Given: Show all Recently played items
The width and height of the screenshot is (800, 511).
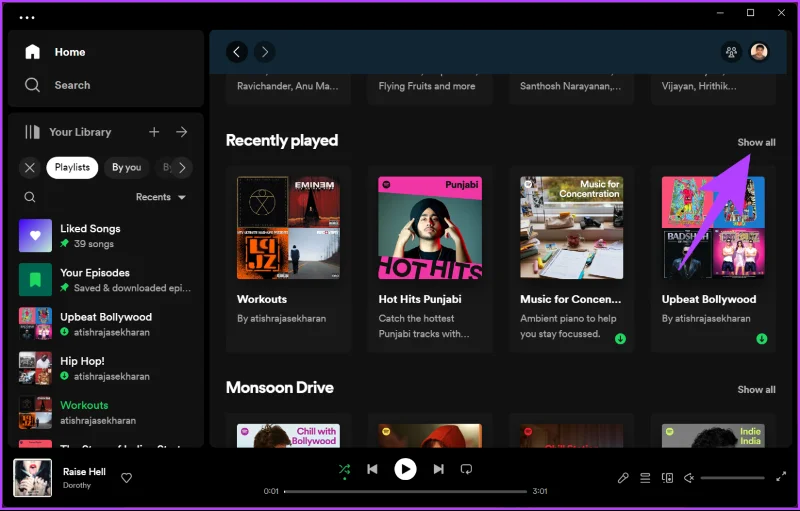Looking at the screenshot, I should coord(756,142).
